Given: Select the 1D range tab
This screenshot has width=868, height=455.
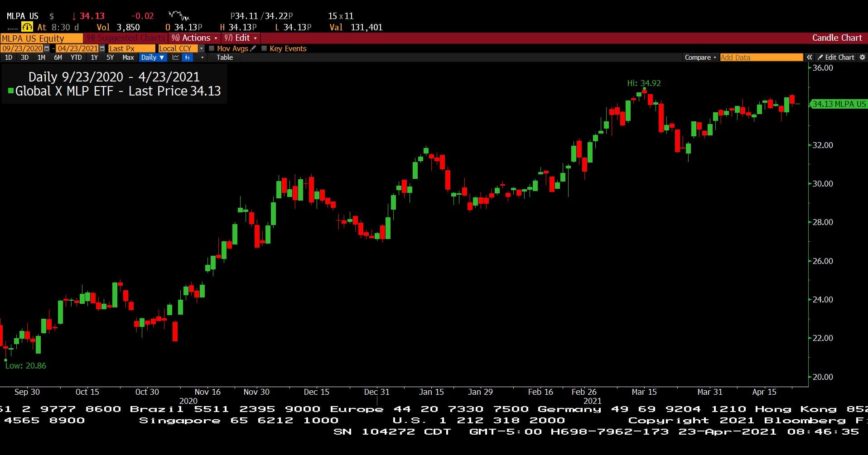Looking at the screenshot, I should point(9,57).
